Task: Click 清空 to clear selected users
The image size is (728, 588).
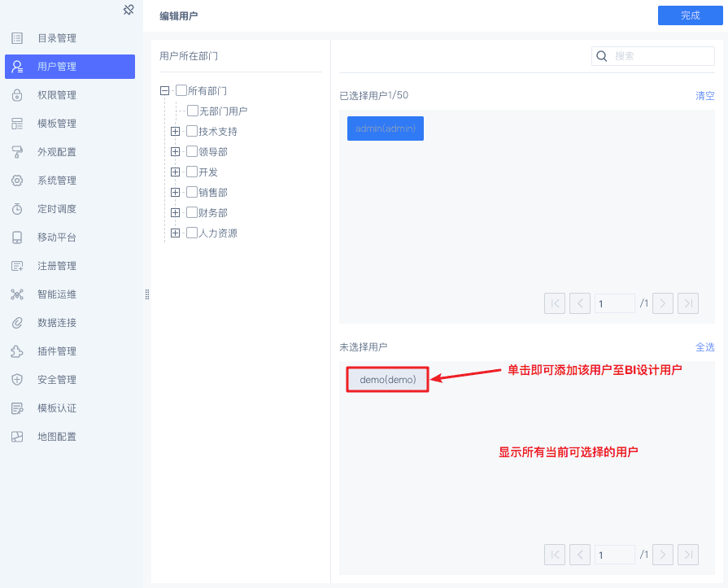Action: [x=704, y=96]
